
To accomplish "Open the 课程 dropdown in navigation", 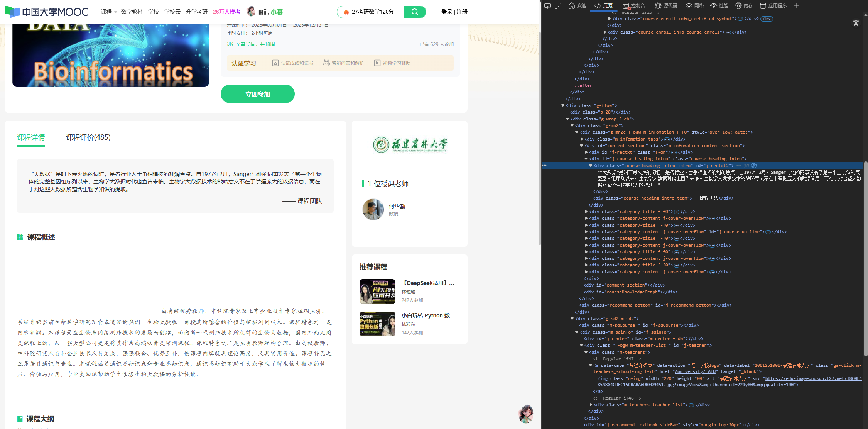I will click(x=109, y=12).
